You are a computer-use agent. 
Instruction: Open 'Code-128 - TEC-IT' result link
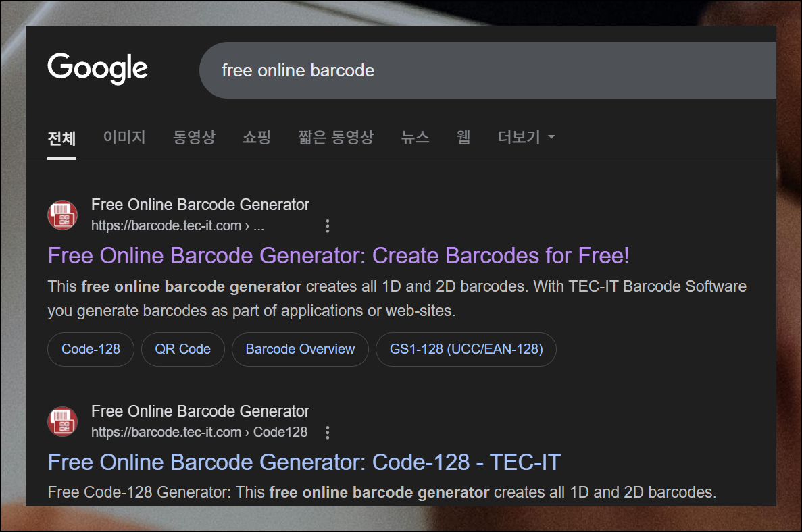pyautogui.click(x=304, y=462)
